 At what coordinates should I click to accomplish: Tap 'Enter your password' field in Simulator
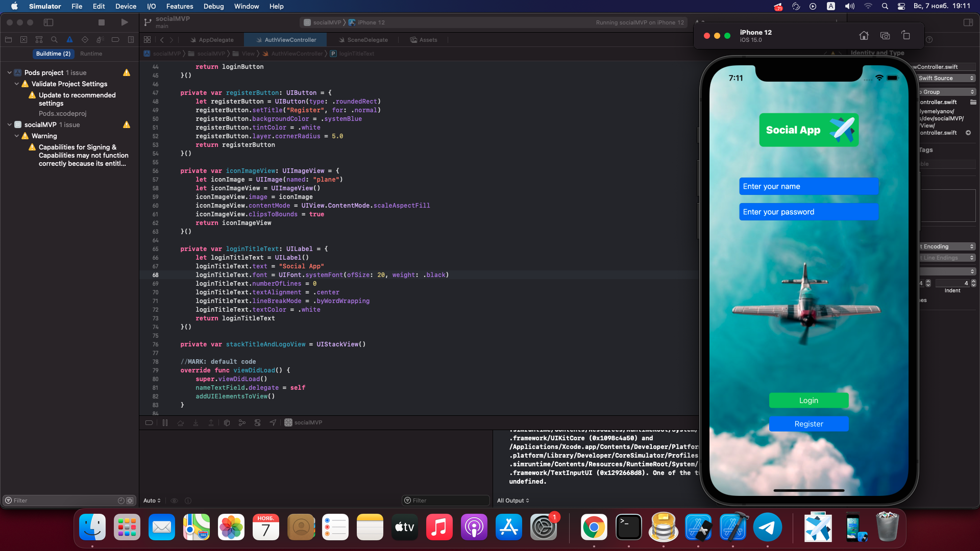[808, 212]
